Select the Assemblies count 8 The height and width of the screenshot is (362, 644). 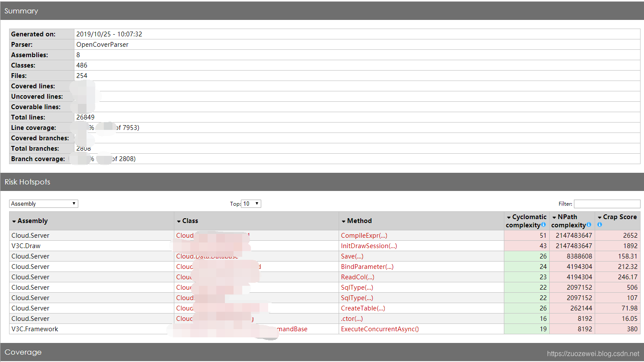point(78,55)
